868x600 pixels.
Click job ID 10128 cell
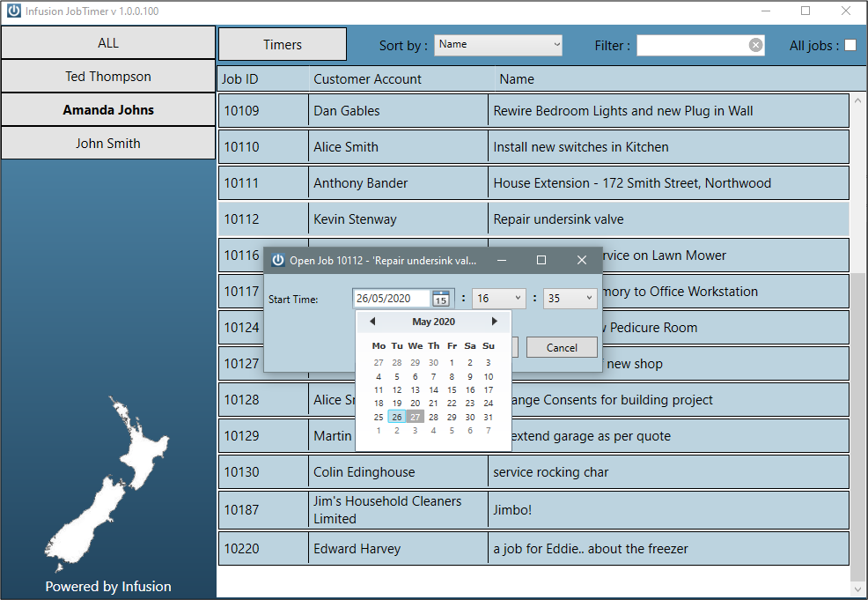263,399
